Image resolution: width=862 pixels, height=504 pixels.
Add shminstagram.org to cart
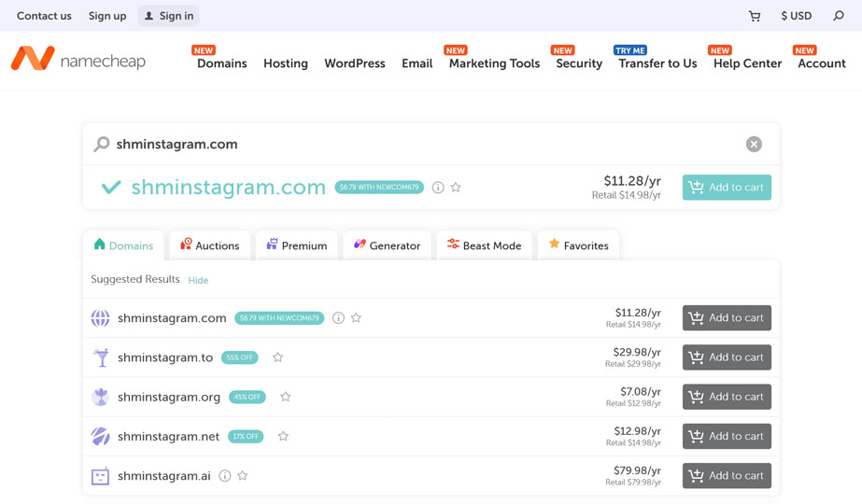point(727,397)
